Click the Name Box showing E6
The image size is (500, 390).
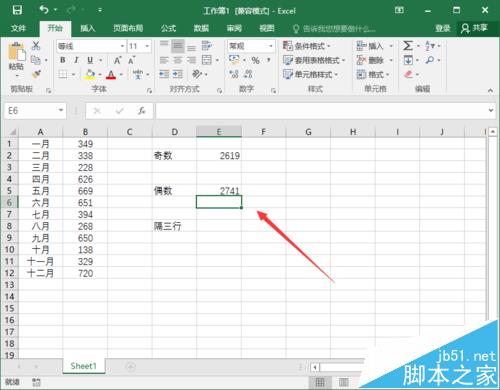tap(35, 110)
